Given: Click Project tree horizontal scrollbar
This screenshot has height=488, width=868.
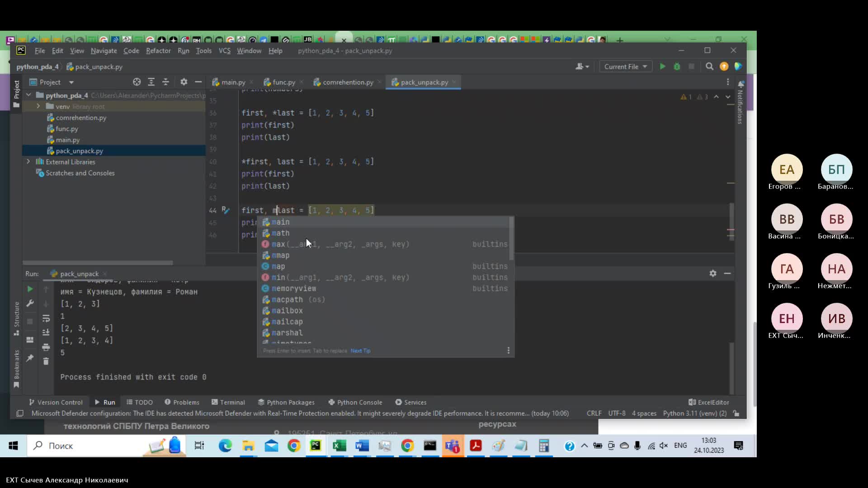Looking at the screenshot, I should [98, 263].
